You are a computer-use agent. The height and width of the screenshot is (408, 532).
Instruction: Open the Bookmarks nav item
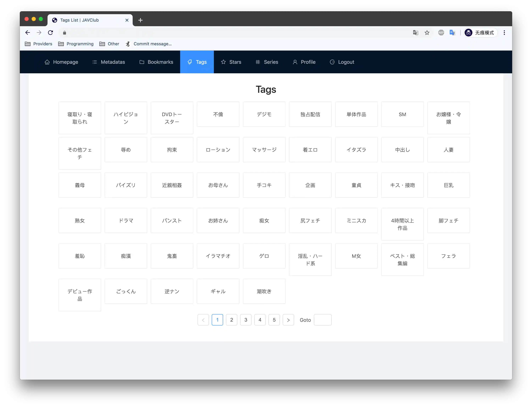156,62
